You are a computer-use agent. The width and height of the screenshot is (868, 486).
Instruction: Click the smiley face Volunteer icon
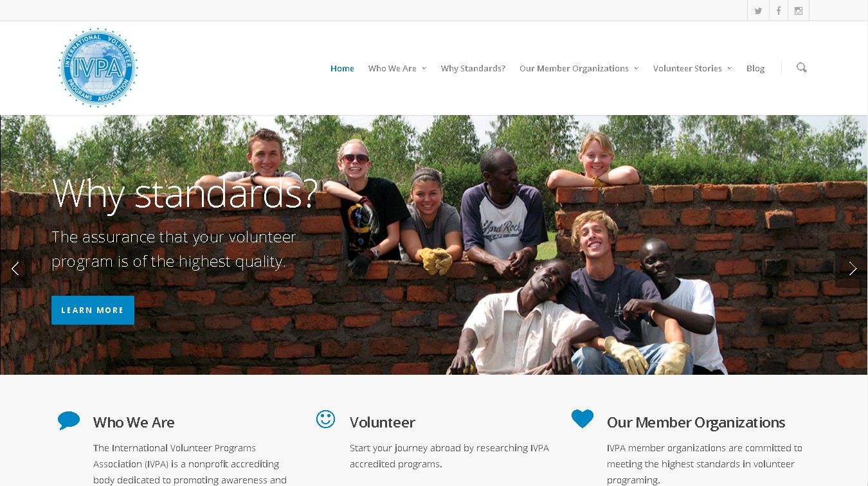click(326, 419)
